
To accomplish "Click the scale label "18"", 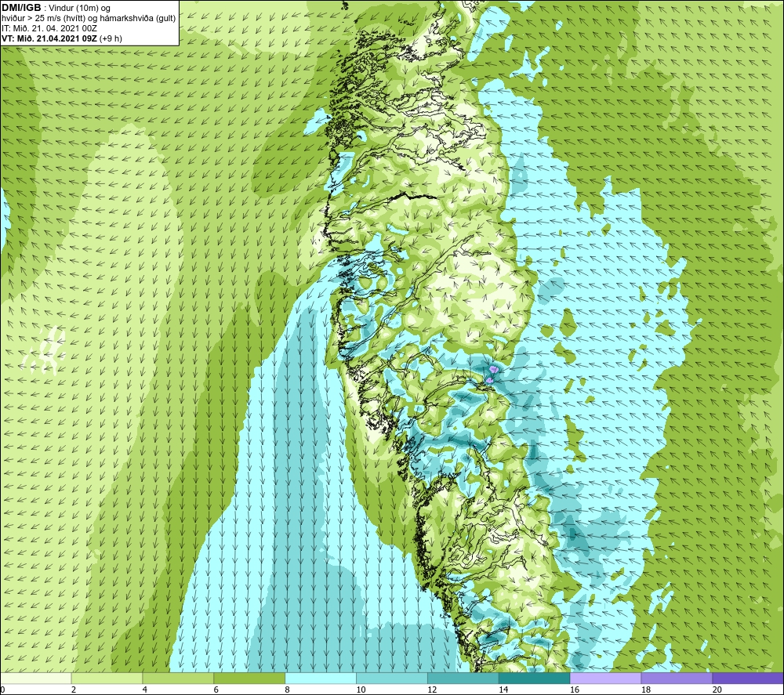I will pyautogui.click(x=645, y=690).
